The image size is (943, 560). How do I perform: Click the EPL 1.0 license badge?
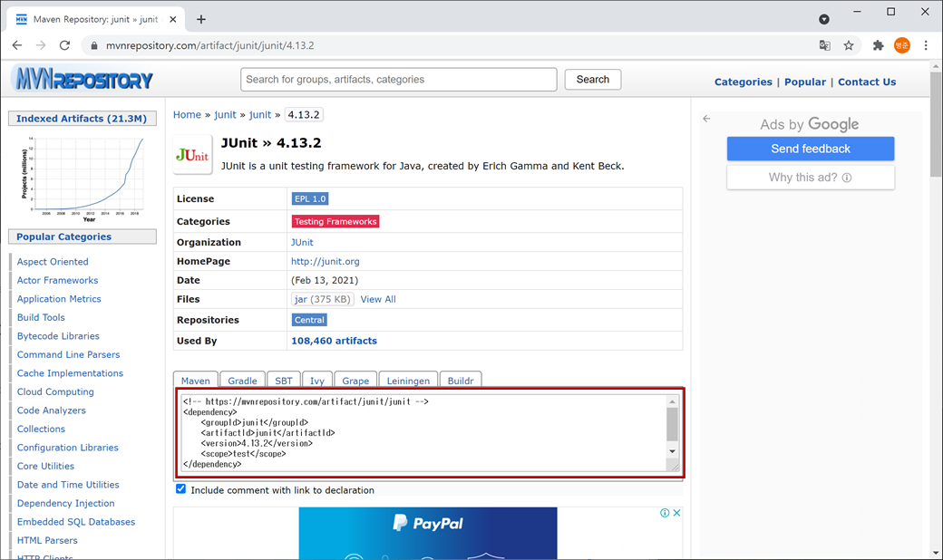(x=310, y=198)
